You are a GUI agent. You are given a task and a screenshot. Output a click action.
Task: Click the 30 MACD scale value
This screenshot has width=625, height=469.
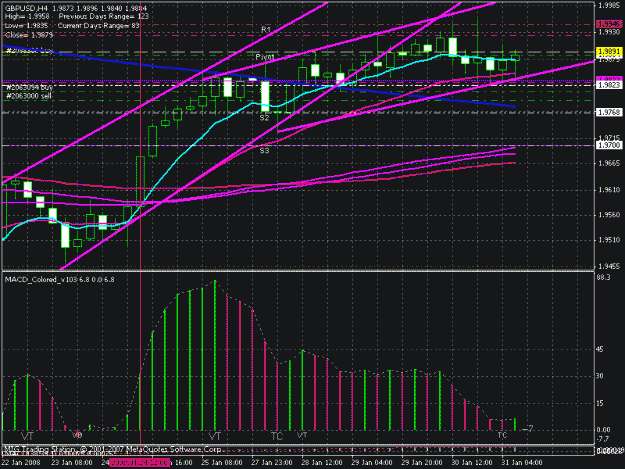tap(601, 376)
